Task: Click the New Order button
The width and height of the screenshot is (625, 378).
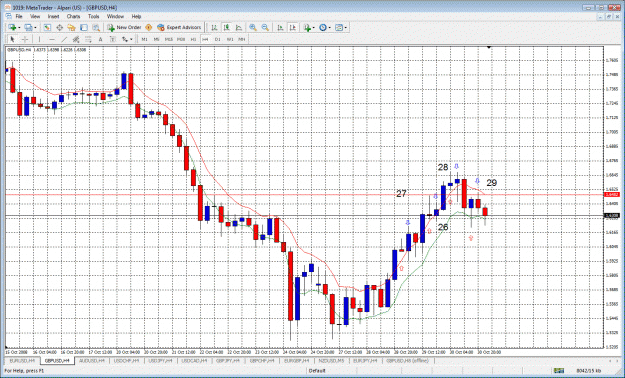Action: point(124,28)
